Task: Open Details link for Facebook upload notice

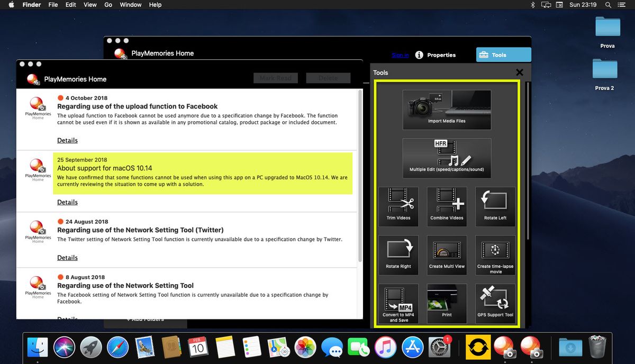Action: tap(67, 140)
